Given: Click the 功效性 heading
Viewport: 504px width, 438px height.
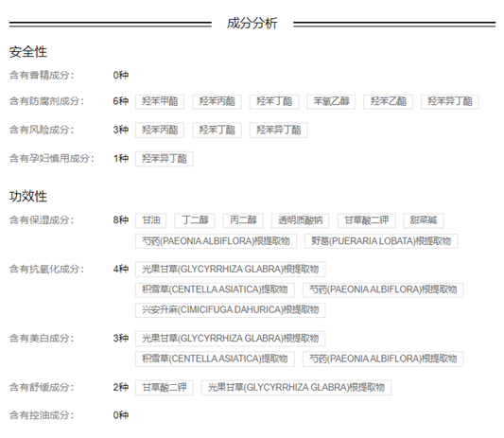Looking at the screenshot, I should coord(28,197).
